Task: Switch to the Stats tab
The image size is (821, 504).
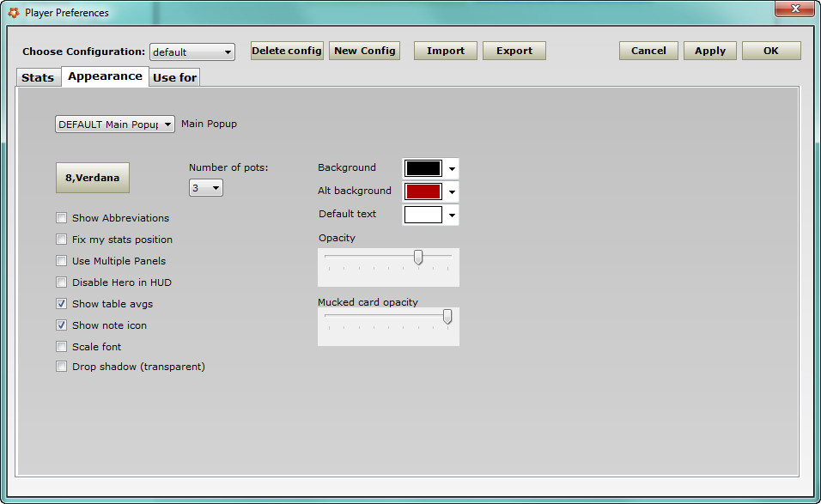Action: 38,77
